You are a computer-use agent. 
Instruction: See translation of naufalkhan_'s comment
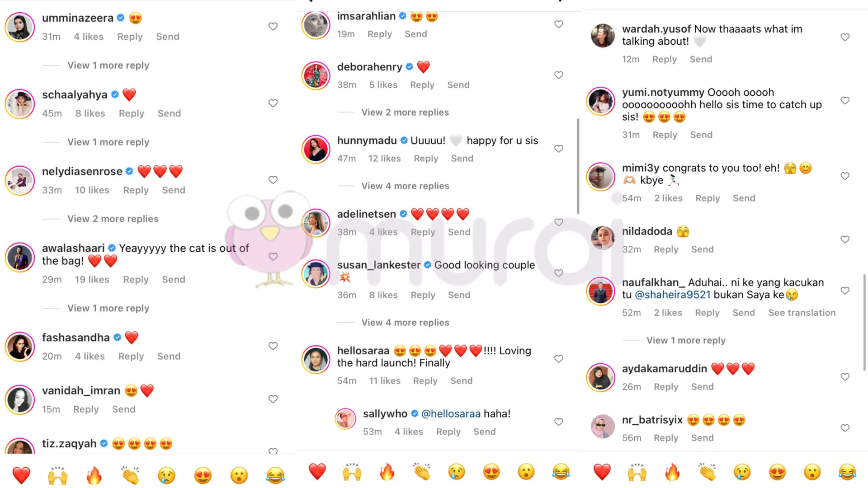pyautogui.click(x=802, y=313)
